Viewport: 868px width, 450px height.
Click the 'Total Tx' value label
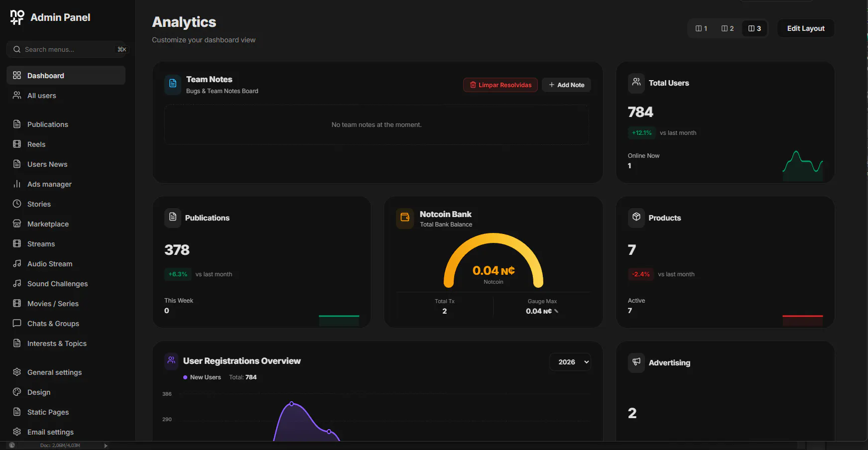[445, 301]
